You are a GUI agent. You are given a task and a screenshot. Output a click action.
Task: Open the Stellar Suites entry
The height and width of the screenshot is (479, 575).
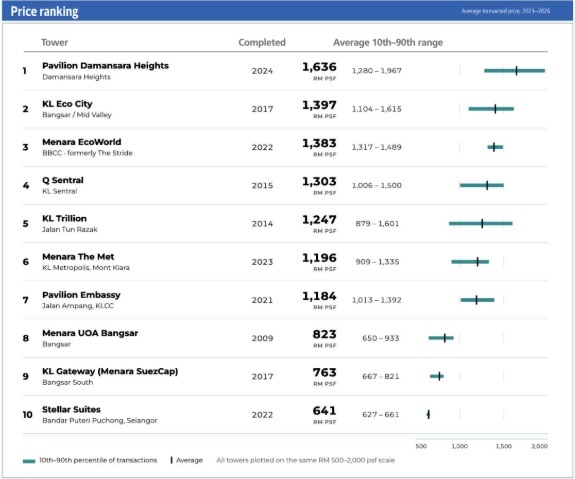tap(71, 409)
